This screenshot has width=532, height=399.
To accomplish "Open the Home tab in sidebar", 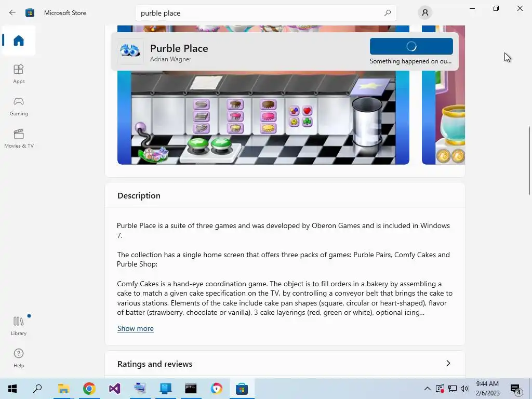I will click(x=19, y=41).
